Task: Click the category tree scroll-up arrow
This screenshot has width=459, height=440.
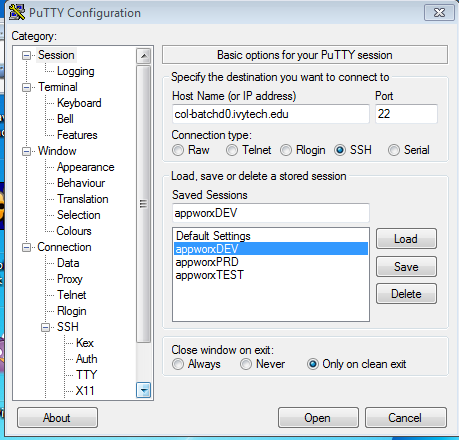Action: (144, 56)
